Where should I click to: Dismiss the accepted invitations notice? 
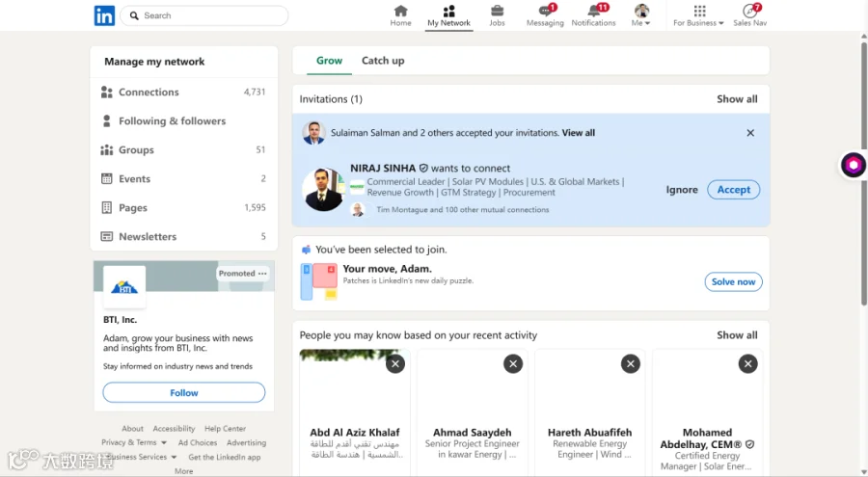(x=750, y=133)
